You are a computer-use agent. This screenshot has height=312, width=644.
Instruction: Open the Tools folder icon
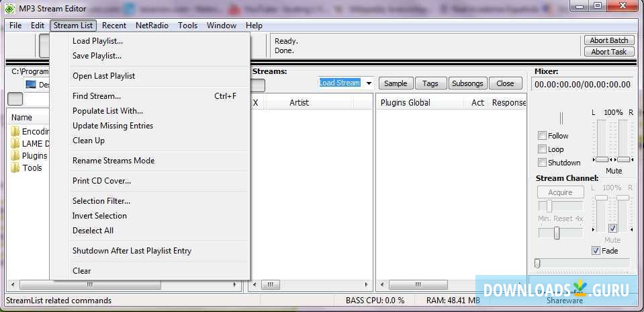15,167
